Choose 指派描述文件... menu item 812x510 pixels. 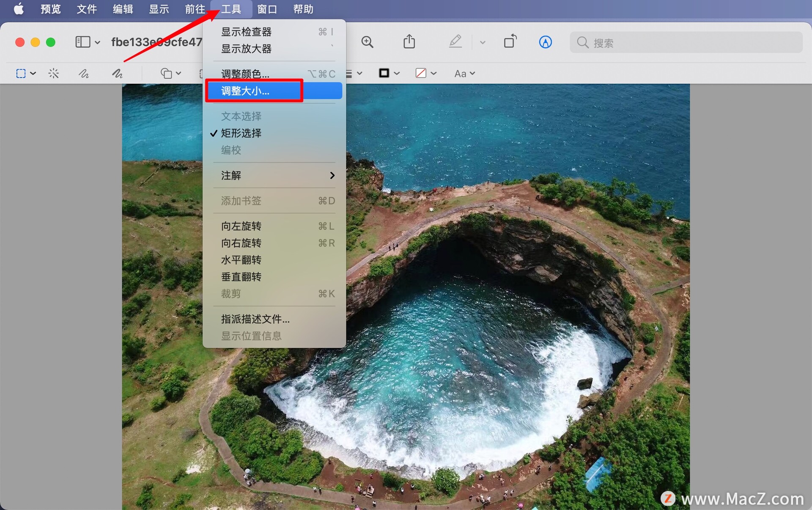coord(274,319)
